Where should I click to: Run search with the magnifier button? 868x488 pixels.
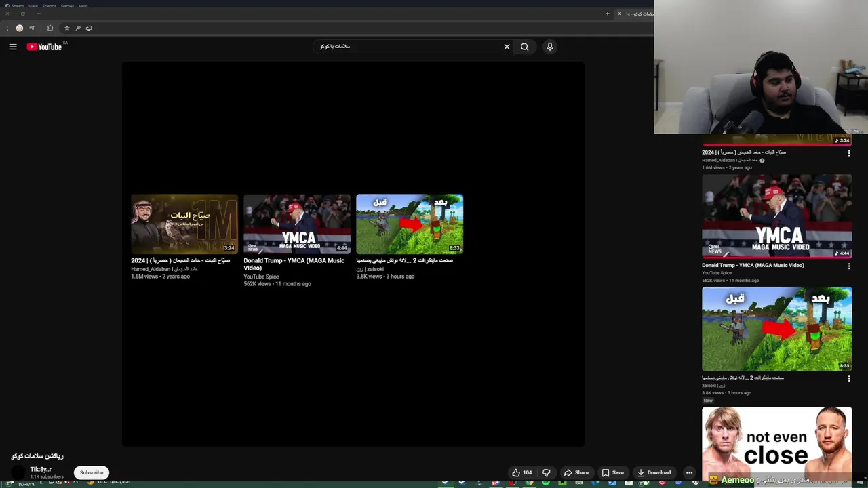[x=524, y=47]
